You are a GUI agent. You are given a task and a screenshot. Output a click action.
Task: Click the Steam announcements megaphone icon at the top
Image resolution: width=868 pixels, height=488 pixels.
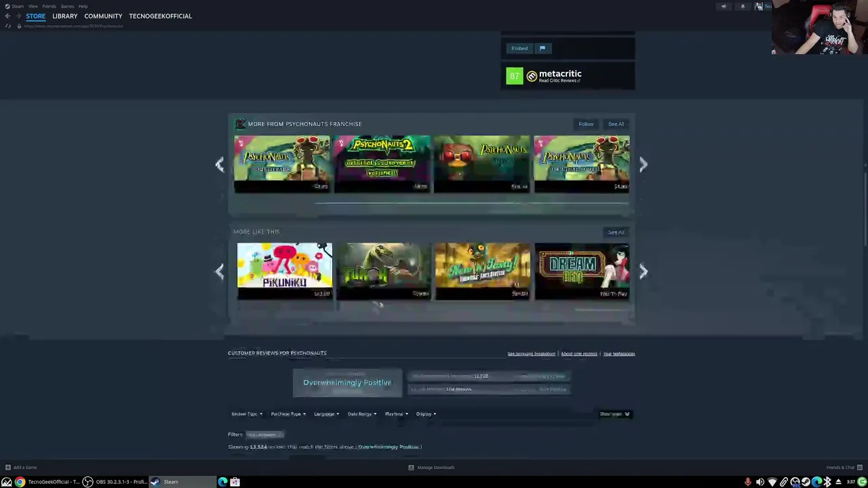tap(724, 7)
